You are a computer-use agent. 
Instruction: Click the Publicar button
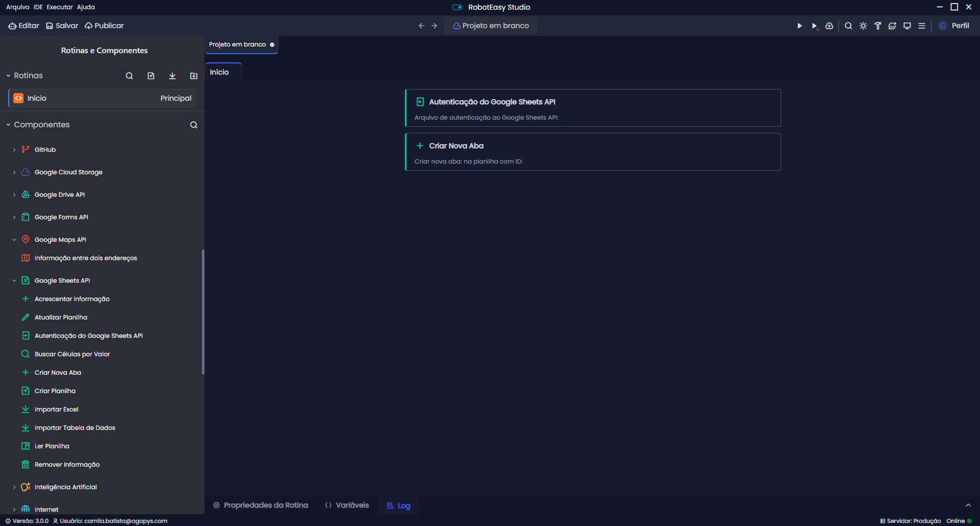tap(104, 26)
